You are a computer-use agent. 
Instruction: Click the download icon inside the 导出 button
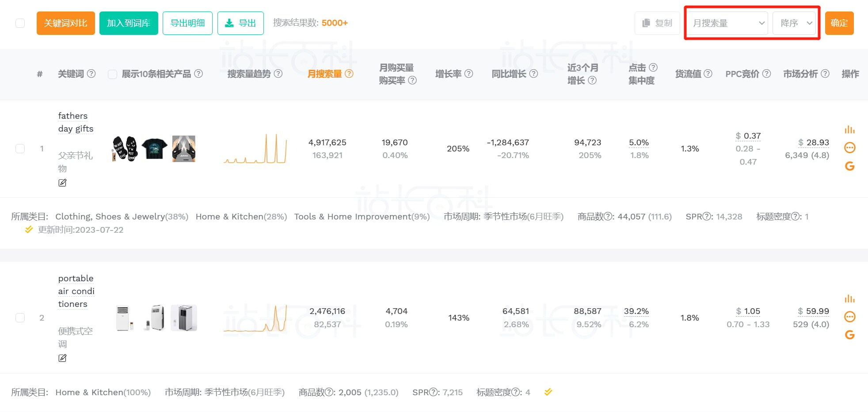point(230,23)
